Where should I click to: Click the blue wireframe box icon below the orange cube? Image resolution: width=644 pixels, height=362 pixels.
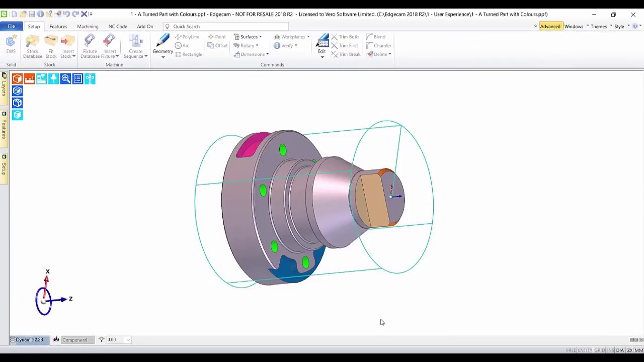point(18,90)
